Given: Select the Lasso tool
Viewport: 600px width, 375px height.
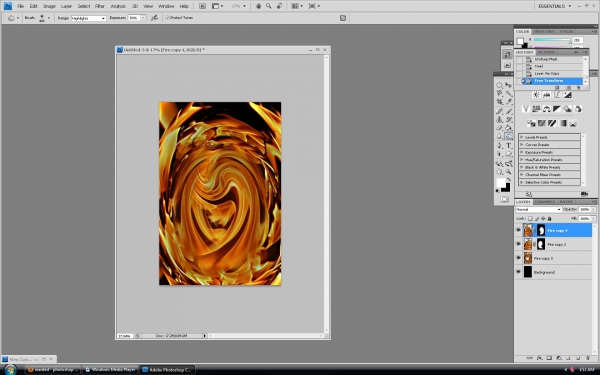Looking at the screenshot, I should pyautogui.click(x=499, y=93).
